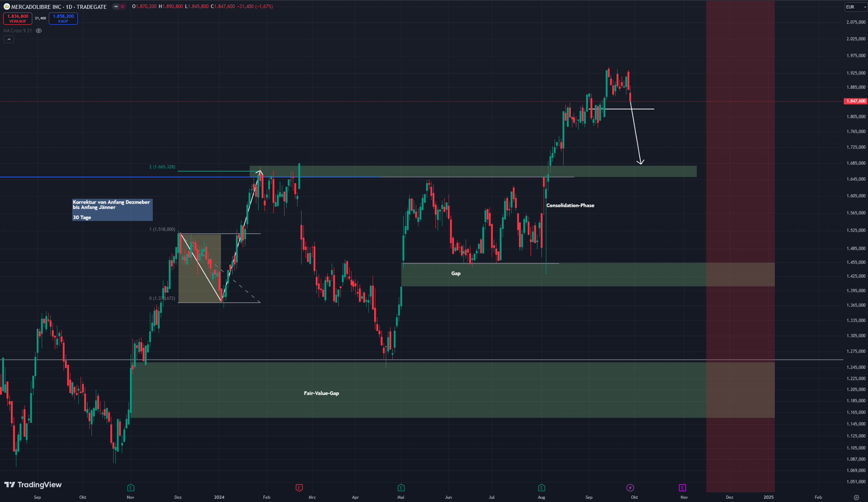
Task: Select the Consolidation-Phase label
Action: 570,205
